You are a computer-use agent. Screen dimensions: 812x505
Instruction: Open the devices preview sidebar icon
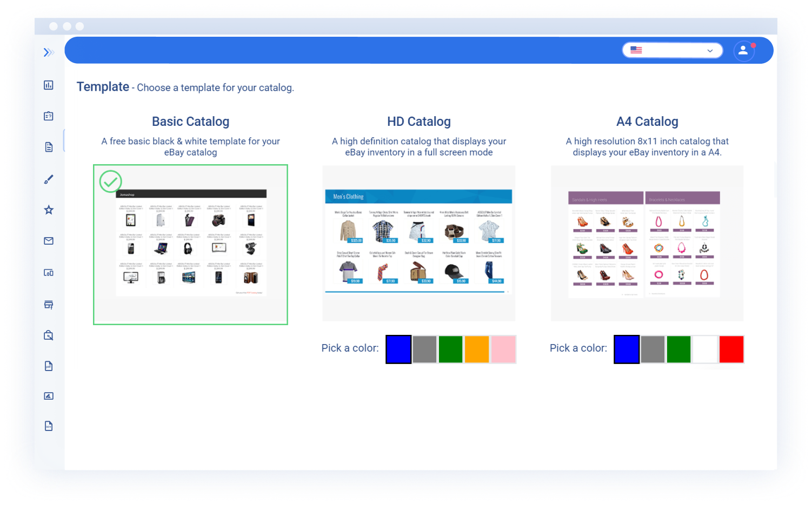pyautogui.click(x=49, y=273)
